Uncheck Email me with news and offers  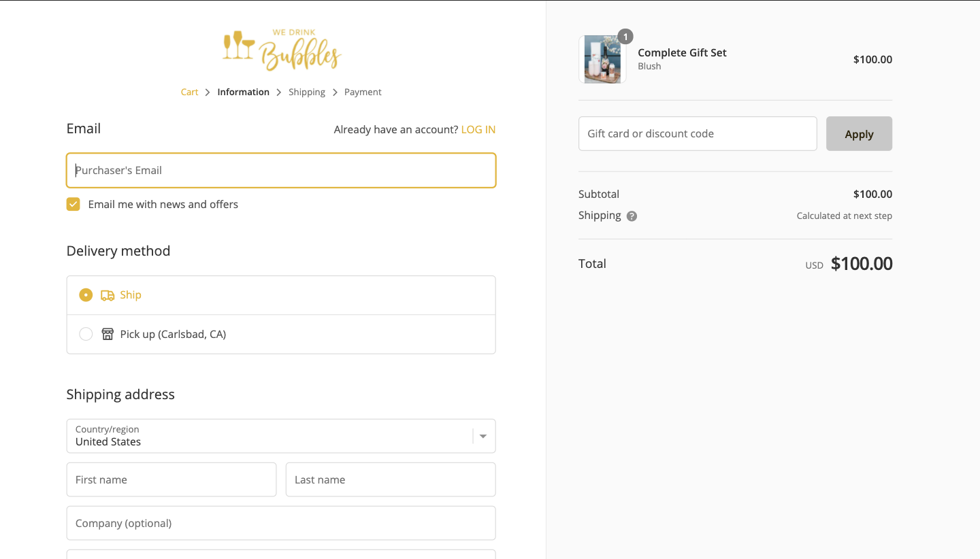tap(73, 204)
